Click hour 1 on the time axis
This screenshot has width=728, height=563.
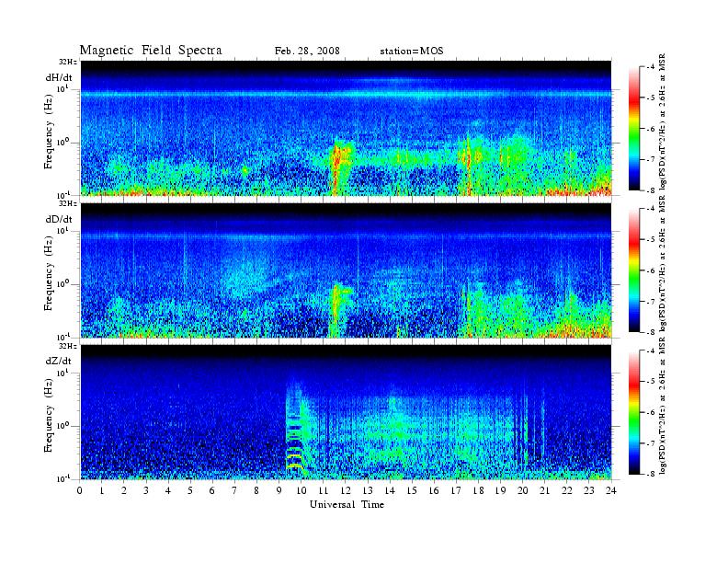click(102, 490)
